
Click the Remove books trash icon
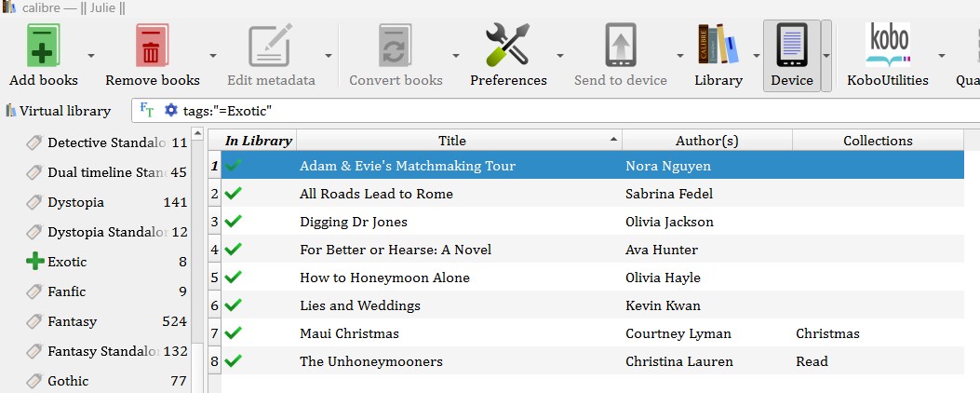click(152, 45)
